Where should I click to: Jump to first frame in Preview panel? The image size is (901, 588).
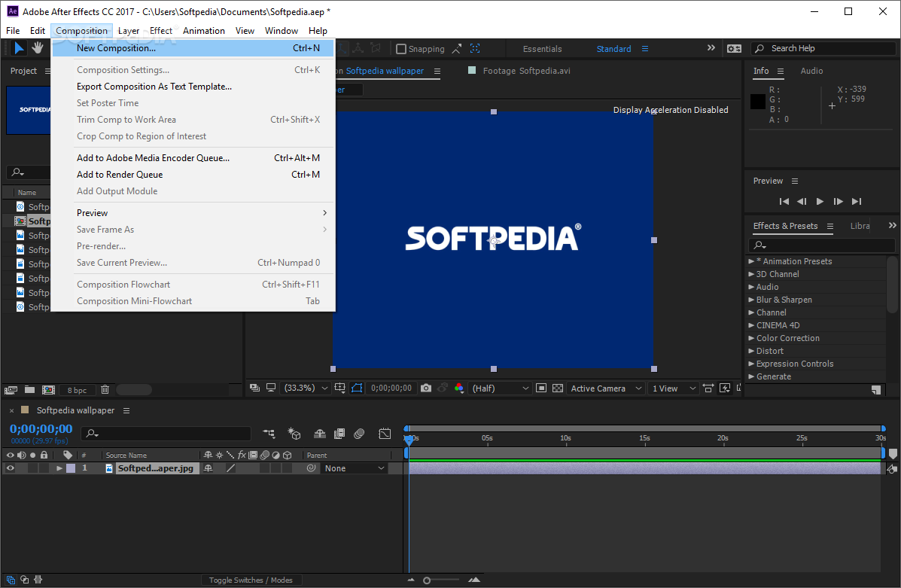click(x=784, y=201)
